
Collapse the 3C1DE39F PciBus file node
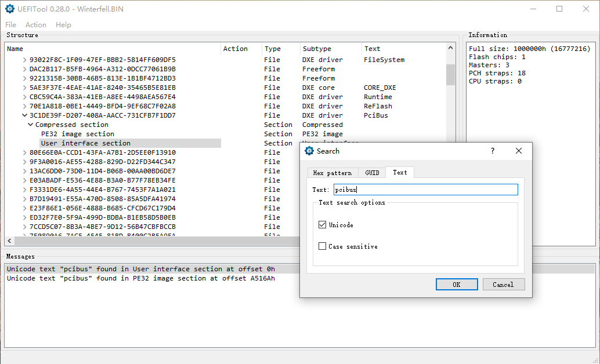[24, 115]
